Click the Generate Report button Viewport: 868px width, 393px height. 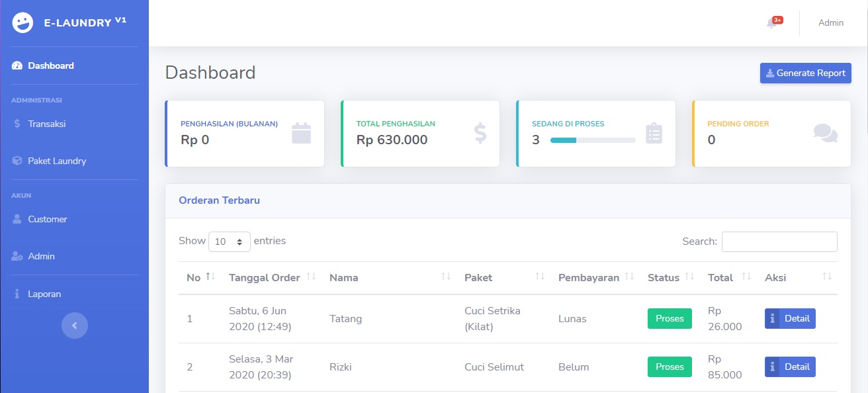pos(806,73)
